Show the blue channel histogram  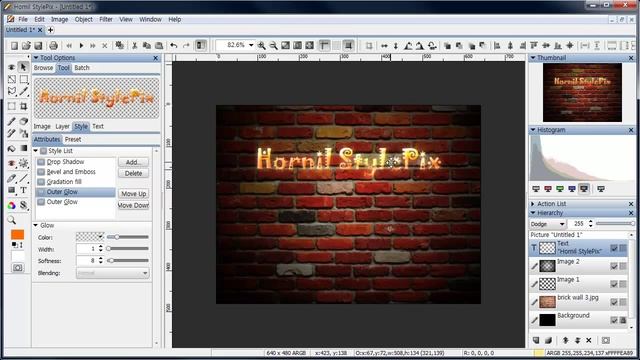(x=572, y=189)
